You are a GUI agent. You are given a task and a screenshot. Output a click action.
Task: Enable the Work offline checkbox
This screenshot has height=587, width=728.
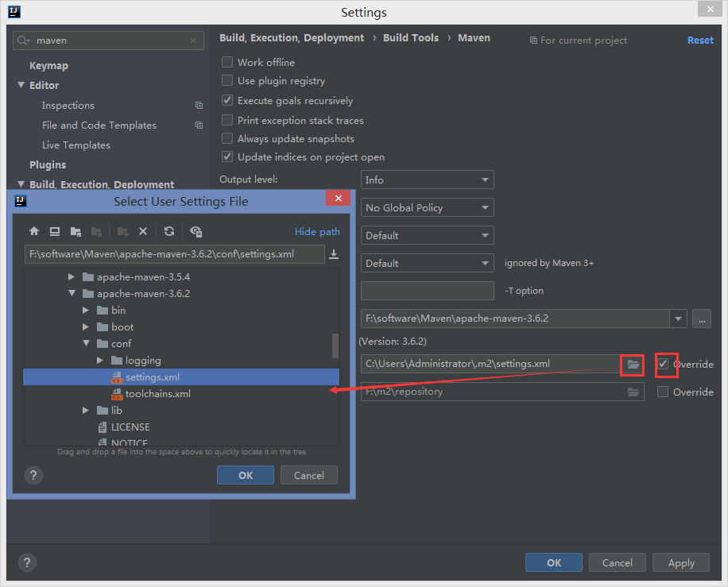[227, 62]
